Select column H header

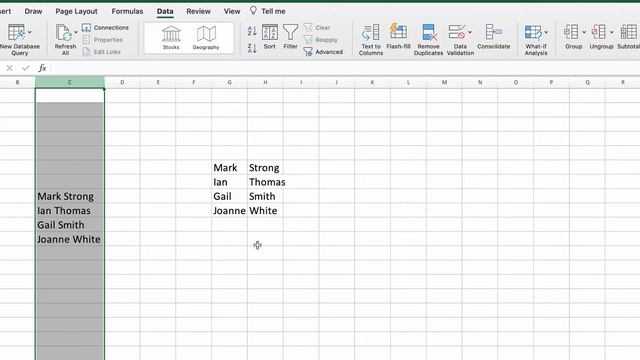pos(265,82)
